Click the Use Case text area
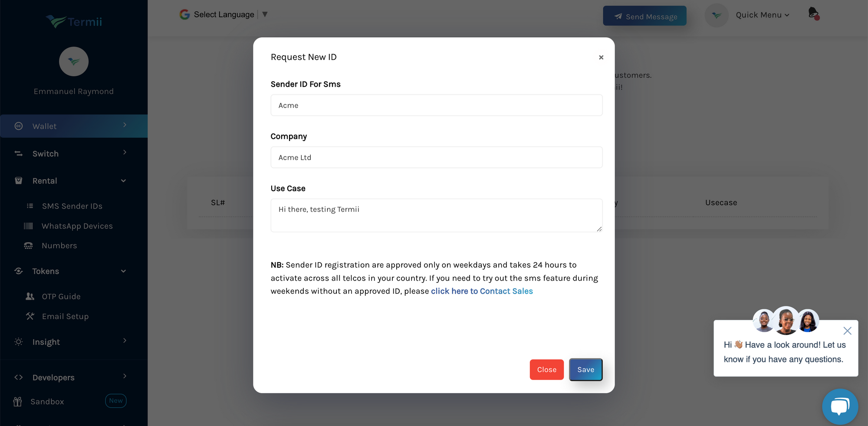Viewport: 868px width, 426px height. 436,215
